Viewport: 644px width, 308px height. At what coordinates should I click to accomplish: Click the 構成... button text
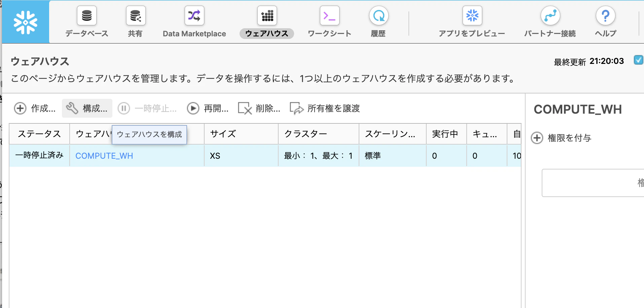coord(95,108)
